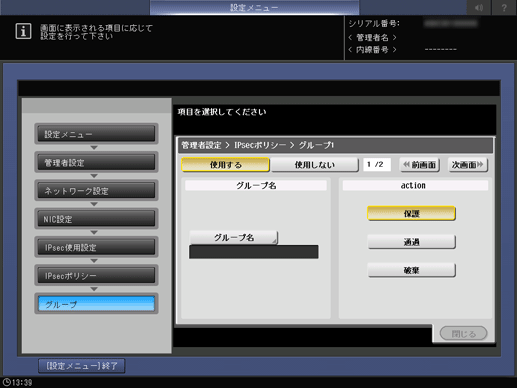Choose 保護 action
This screenshot has height=388, width=517.
pyautogui.click(x=411, y=214)
